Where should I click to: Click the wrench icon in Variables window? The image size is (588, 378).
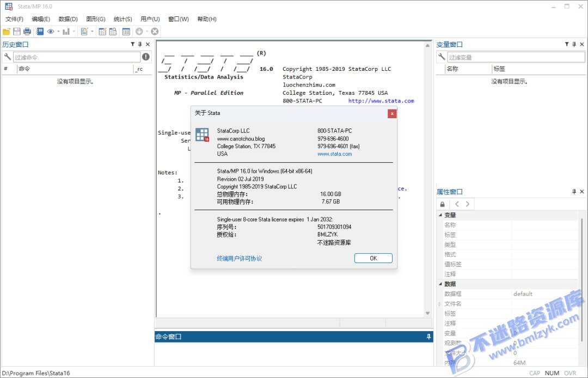coord(442,57)
